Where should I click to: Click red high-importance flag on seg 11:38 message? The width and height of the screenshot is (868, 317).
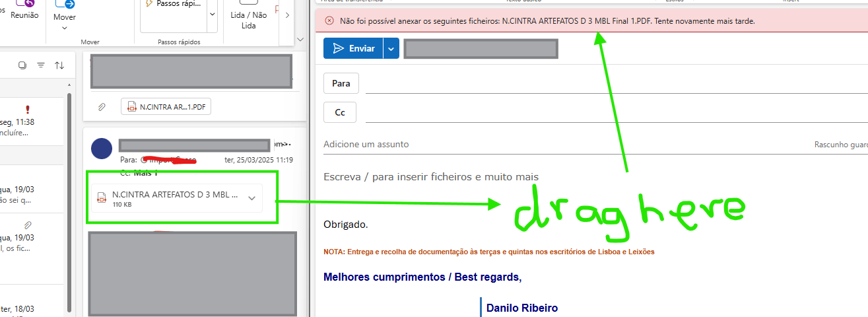point(27,110)
